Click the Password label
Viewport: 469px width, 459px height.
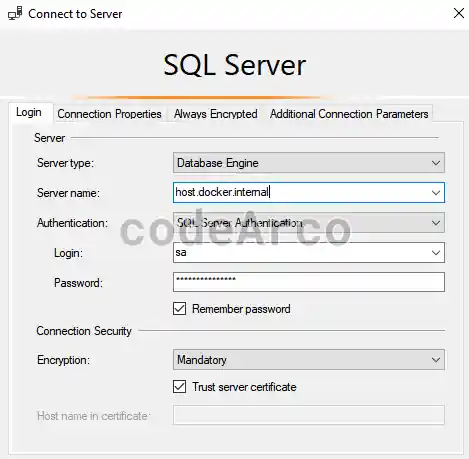point(78,283)
